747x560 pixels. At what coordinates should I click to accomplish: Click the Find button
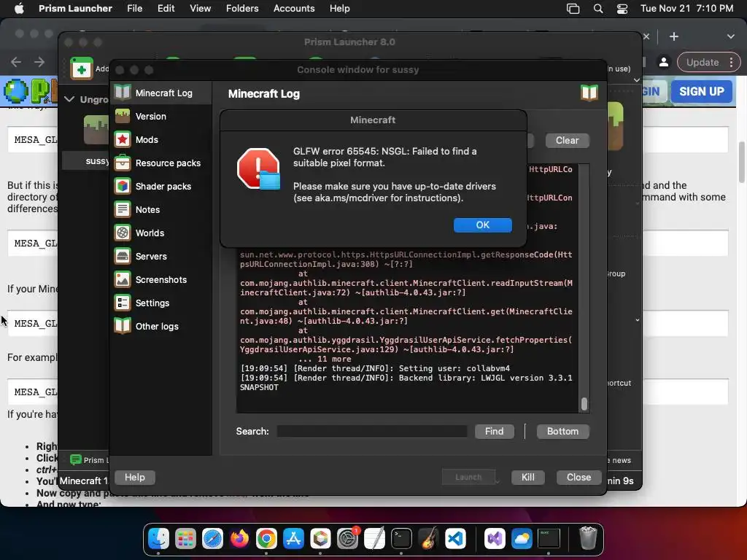(494, 432)
